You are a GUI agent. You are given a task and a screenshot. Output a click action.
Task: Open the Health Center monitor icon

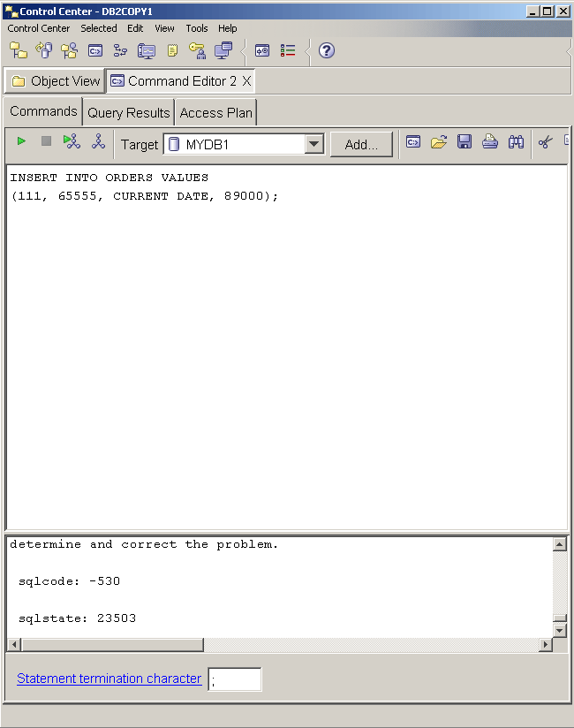[x=147, y=50]
